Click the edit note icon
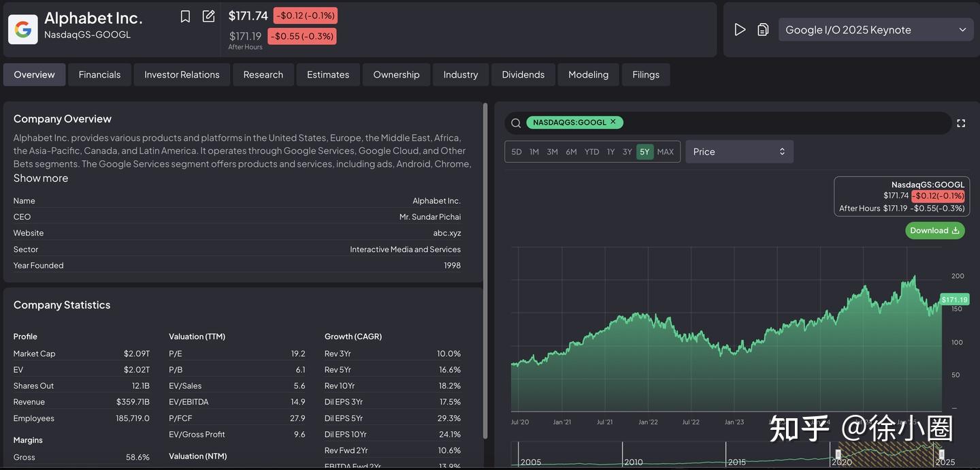The height and width of the screenshot is (470, 980). (209, 16)
